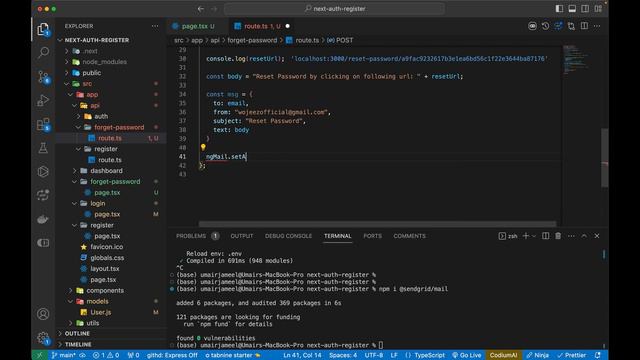
Task: Open the COMMENTS panel tab
Action: pyautogui.click(x=409, y=236)
